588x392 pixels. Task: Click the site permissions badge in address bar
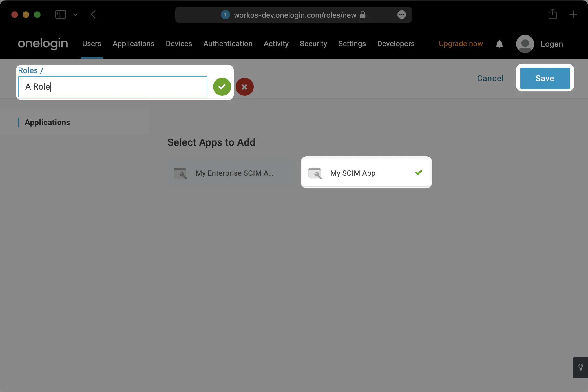225,15
